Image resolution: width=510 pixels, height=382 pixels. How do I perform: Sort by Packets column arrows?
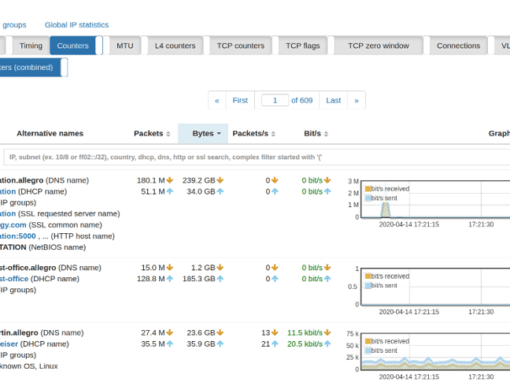coord(168,134)
